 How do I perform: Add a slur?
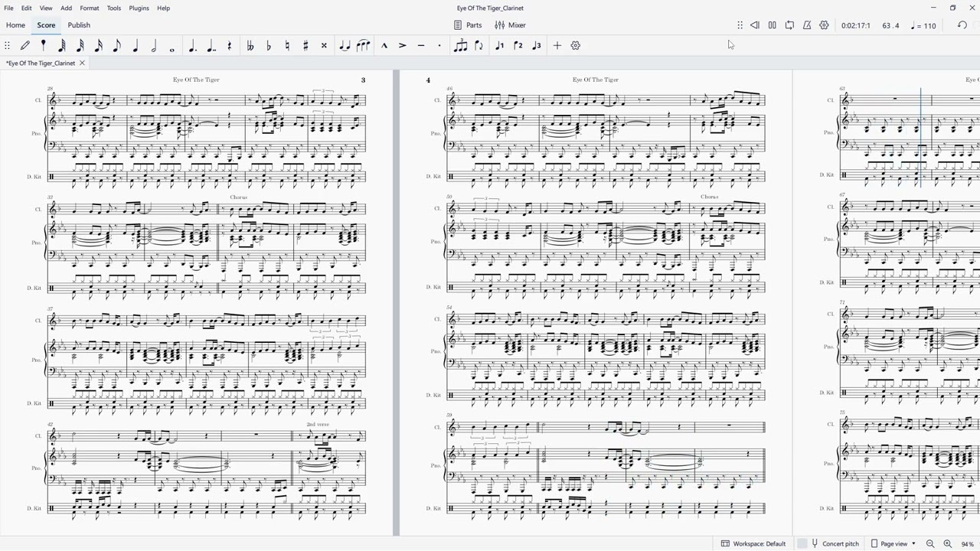[363, 46]
